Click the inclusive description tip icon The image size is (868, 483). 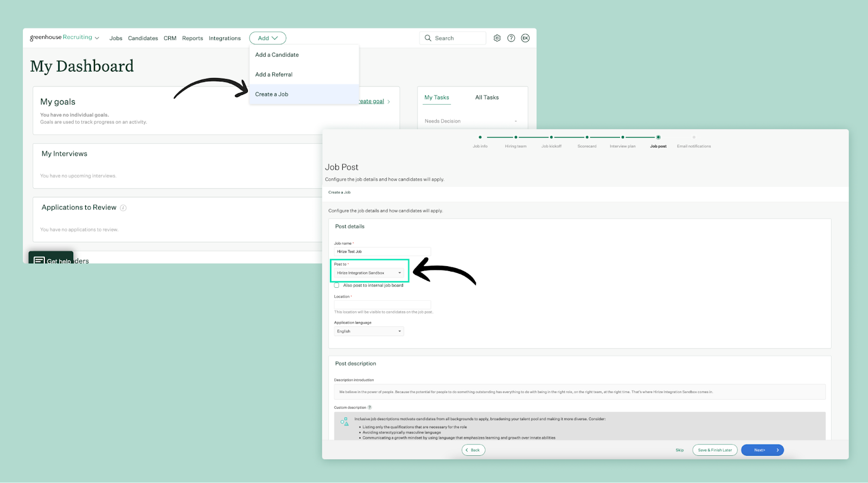(344, 421)
